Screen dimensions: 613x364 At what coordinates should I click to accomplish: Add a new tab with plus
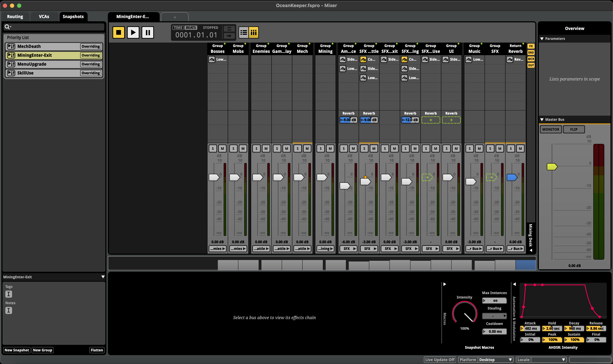pos(175,17)
